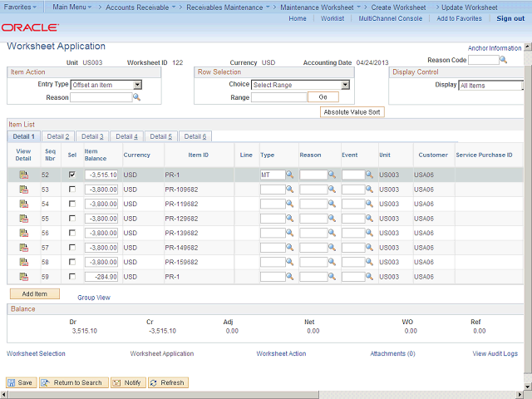532x399 pixels.
Task: Click lookup icon beside Item Action Reason
Action: [x=137, y=97]
